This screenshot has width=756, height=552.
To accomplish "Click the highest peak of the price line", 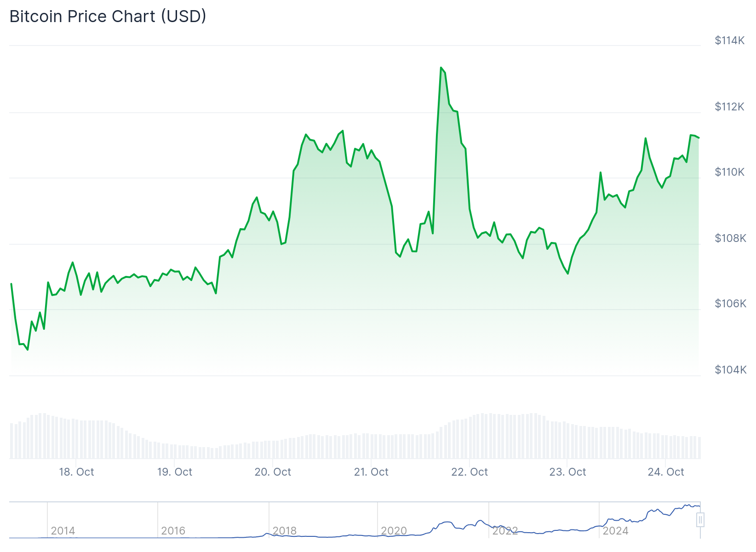I will pos(441,68).
